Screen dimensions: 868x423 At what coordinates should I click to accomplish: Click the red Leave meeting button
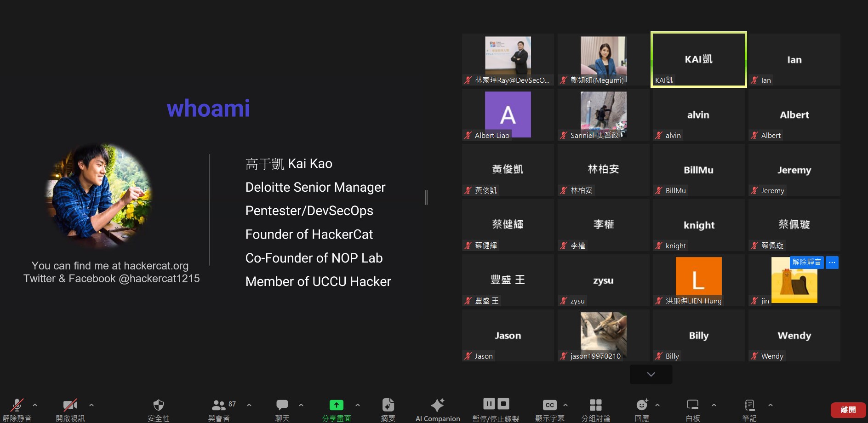click(848, 410)
